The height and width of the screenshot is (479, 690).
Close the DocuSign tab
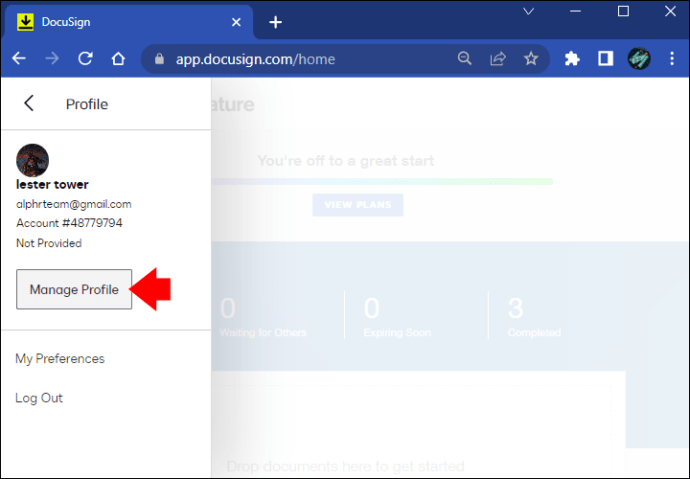236,22
